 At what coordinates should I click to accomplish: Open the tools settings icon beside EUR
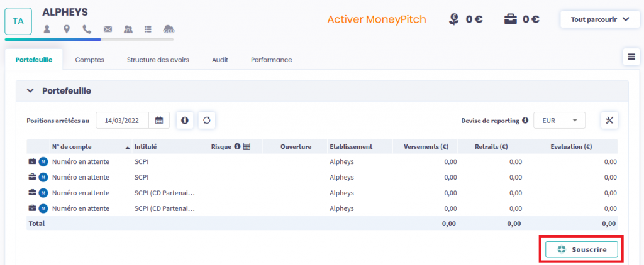(609, 121)
